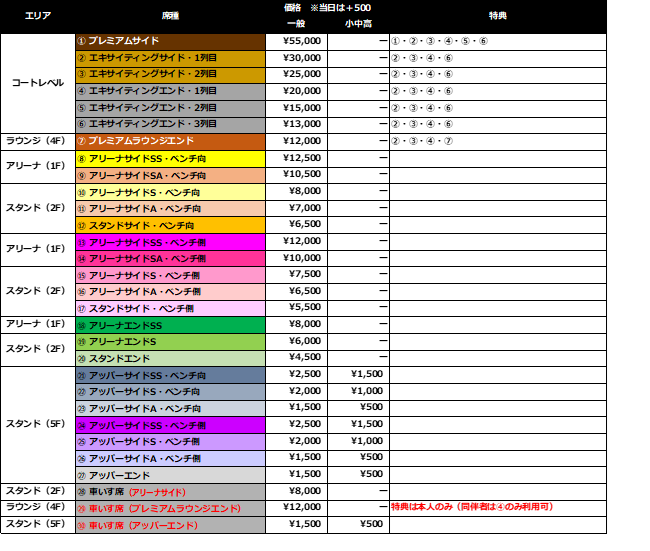Click the プレミアムサイド seat row
This screenshot has width=650, height=551.
[x=170, y=42]
